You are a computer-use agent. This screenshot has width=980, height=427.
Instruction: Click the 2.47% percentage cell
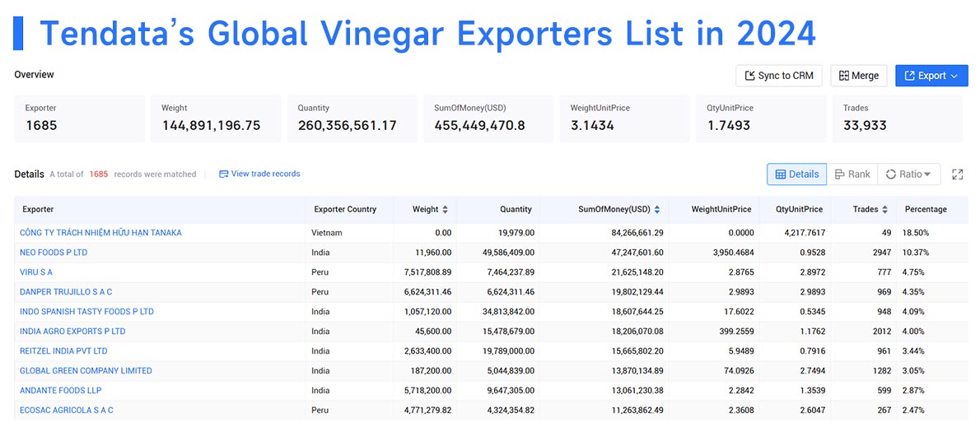pyautogui.click(x=914, y=411)
